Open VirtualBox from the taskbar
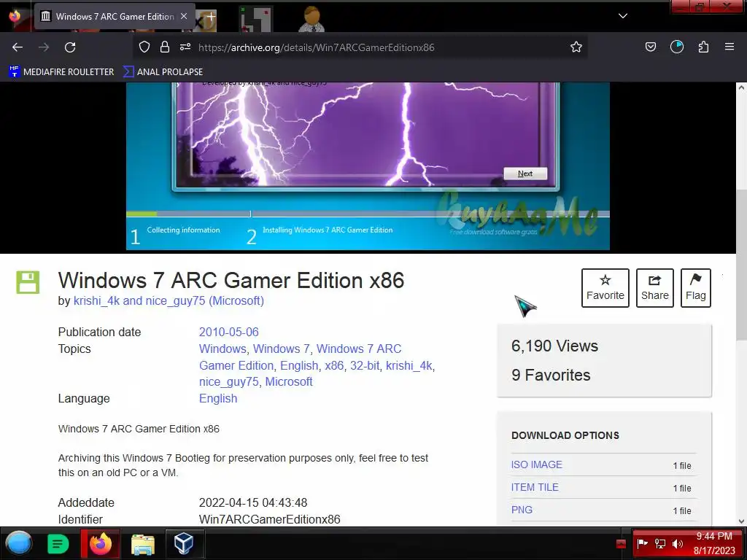 click(x=183, y=543)
